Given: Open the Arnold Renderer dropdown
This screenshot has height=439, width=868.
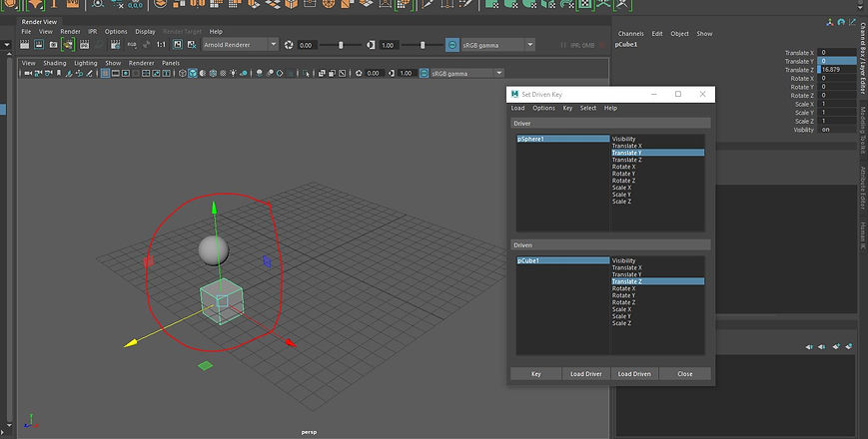Looking at the screenshot, I should pos(240,45).
